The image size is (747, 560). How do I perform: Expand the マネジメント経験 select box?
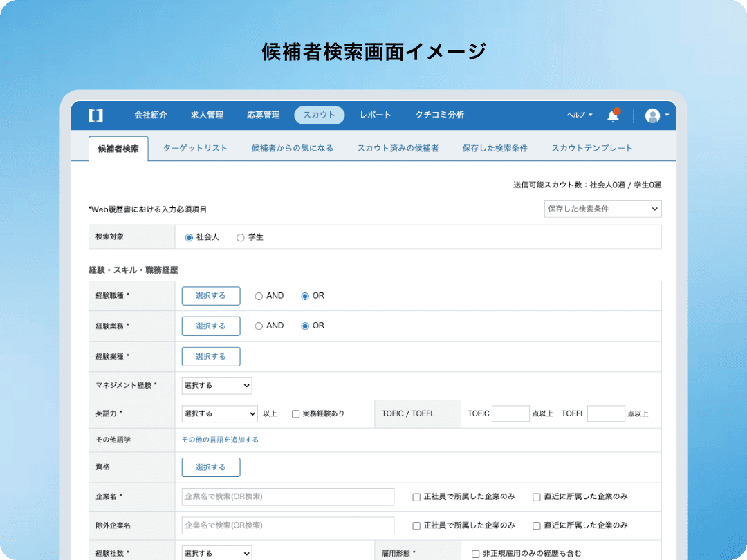coord(216,386)
